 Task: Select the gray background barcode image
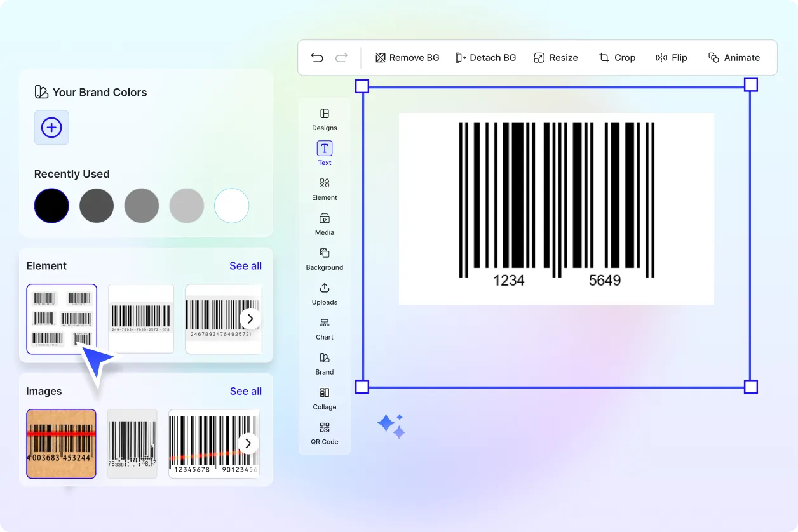tap(132, 444)
